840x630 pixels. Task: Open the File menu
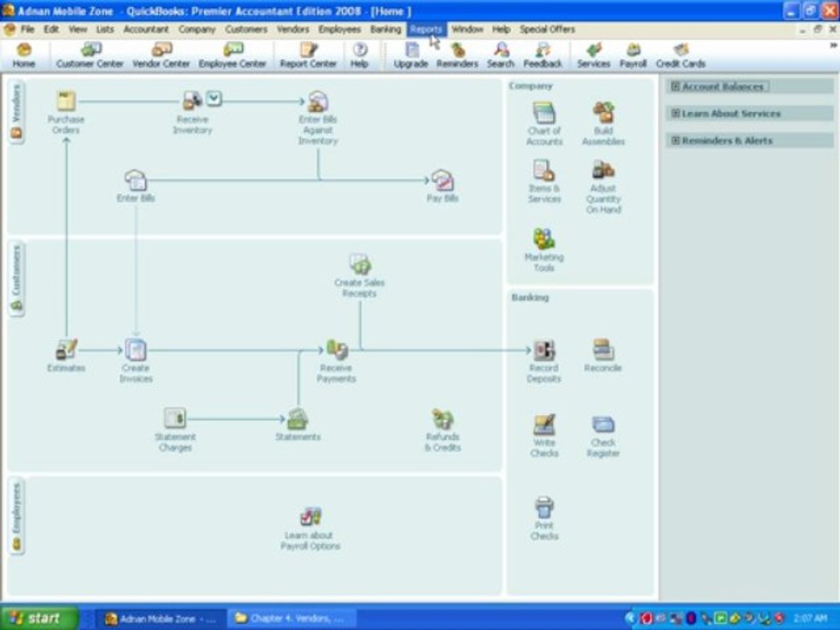coord(27,29)
